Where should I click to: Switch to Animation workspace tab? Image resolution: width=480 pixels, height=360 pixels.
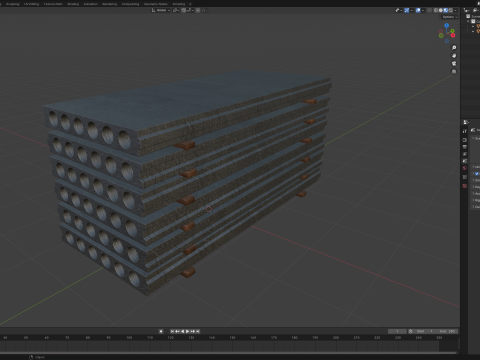[x=90, y=4]
